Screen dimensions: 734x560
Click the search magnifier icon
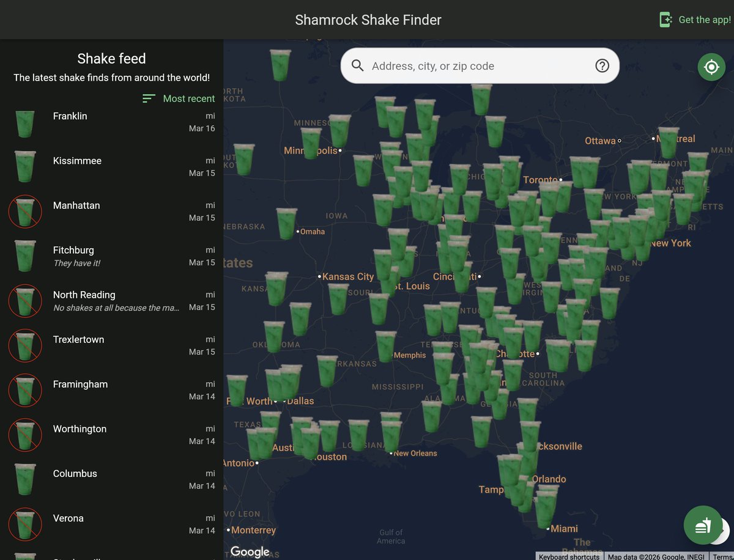pos(358,66)
